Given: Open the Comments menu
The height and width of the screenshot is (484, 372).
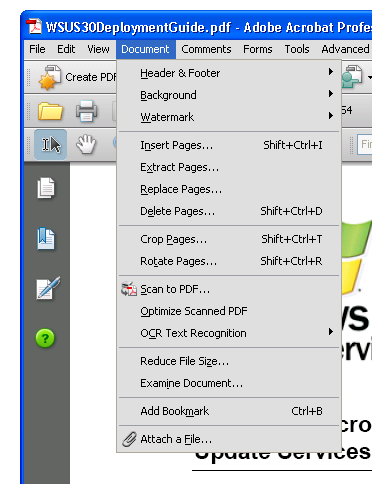Looking at the screenshot, I should click(x=206, y=49).
